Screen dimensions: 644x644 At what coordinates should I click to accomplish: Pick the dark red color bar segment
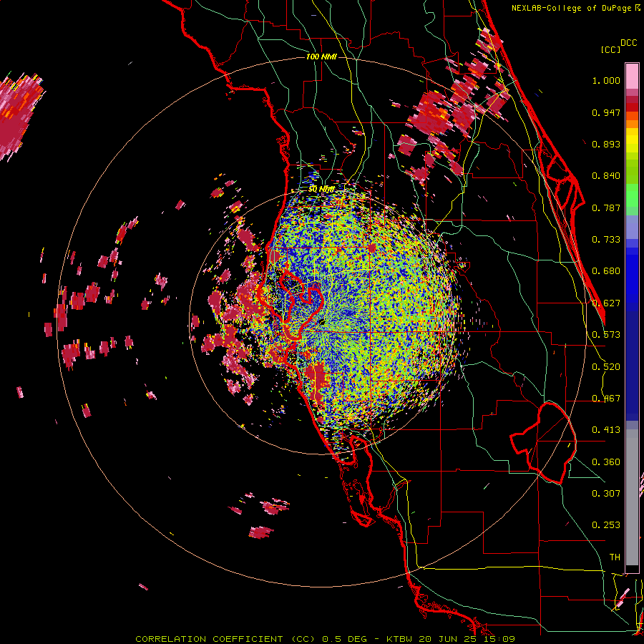coord(632,107)
